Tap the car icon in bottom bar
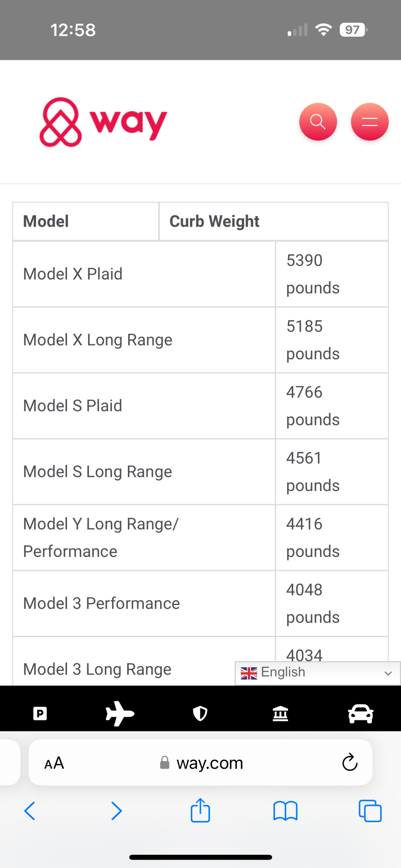Screen dimensions: 401x868 click(361, 713)
